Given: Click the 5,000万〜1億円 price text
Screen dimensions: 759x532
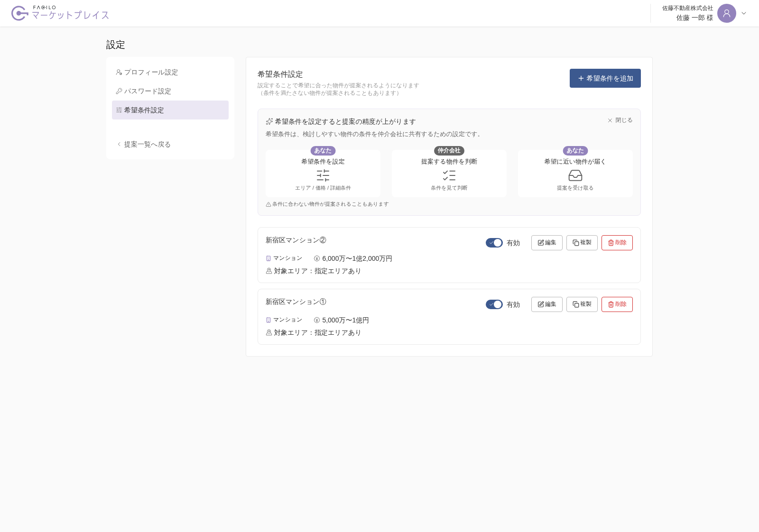Looking at the screenshot, I should click(346, 320).
